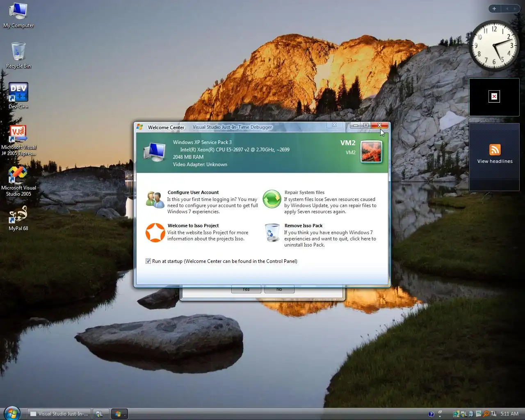Click the VM2 user picture in Welcome Center

[371, 151]
